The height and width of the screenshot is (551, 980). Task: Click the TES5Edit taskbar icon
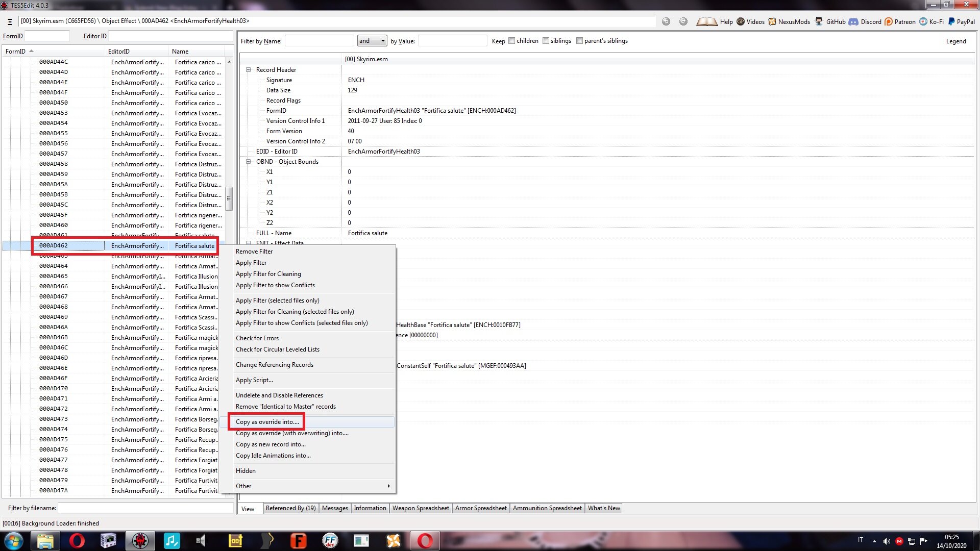(140, 541)
